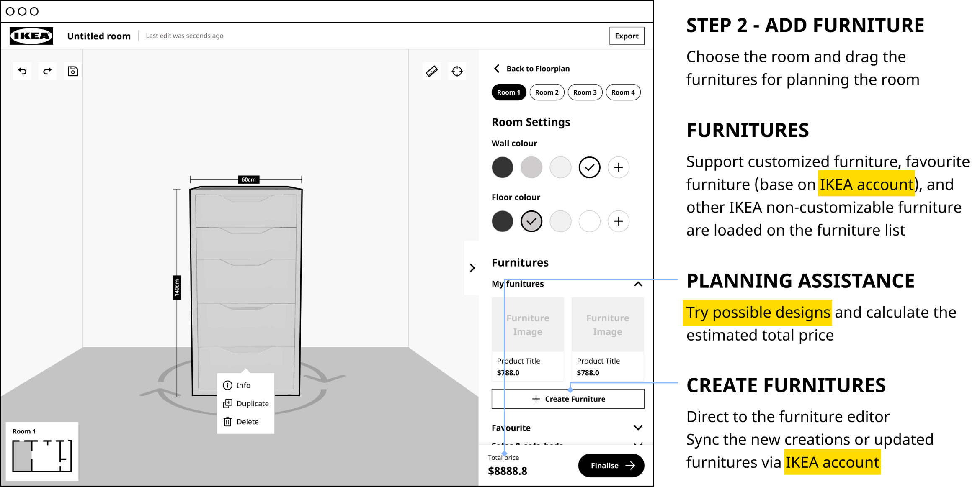Switch to the Room 2 tab
This screenshot has width=980, height=487.
click(x=547, y=92)
